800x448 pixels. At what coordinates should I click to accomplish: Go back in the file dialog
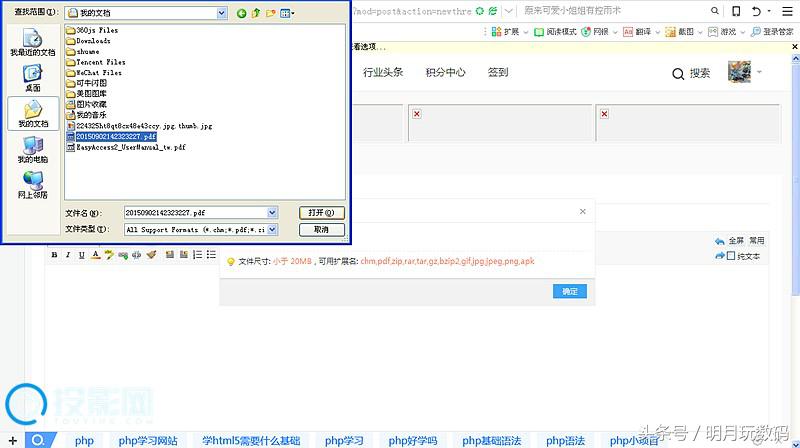241,13
